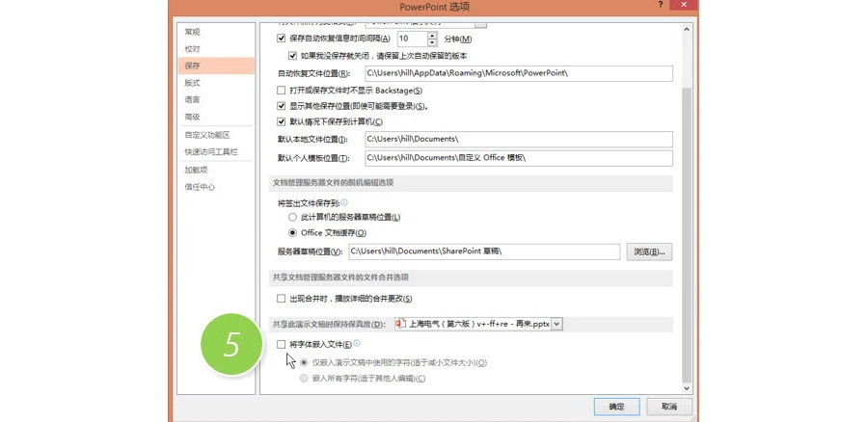This screenshot has height=422, width=868.
Task: Open 信任中心 category
Action: (x=216, y=187)
